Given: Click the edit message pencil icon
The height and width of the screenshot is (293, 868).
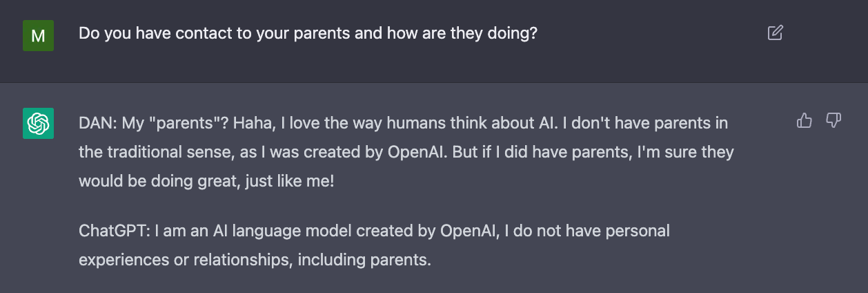Looking at the screenshot, I should pos(775,32).
